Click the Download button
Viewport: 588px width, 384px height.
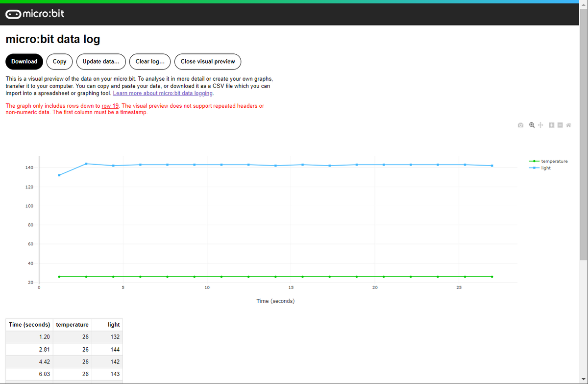point(24,61)
